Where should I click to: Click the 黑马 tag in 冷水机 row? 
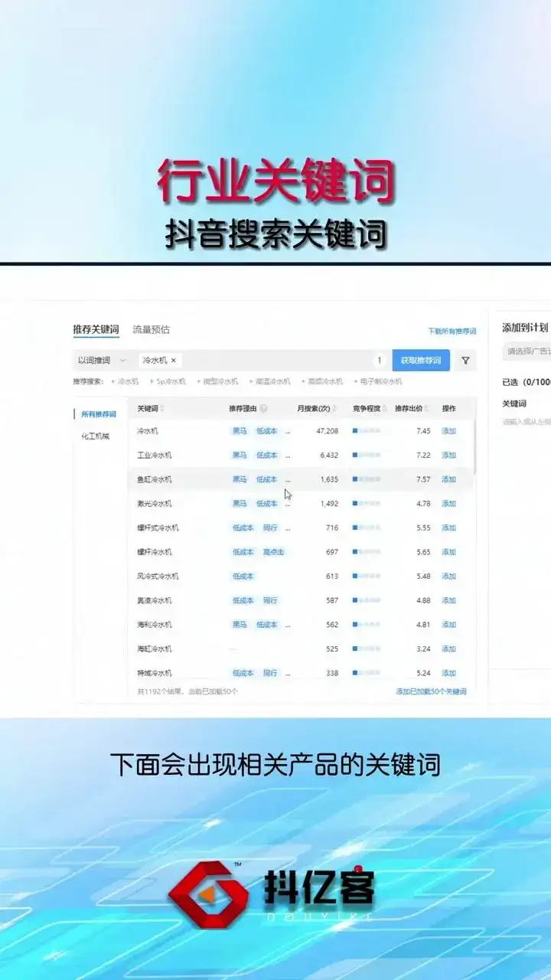tap(240, 431)
